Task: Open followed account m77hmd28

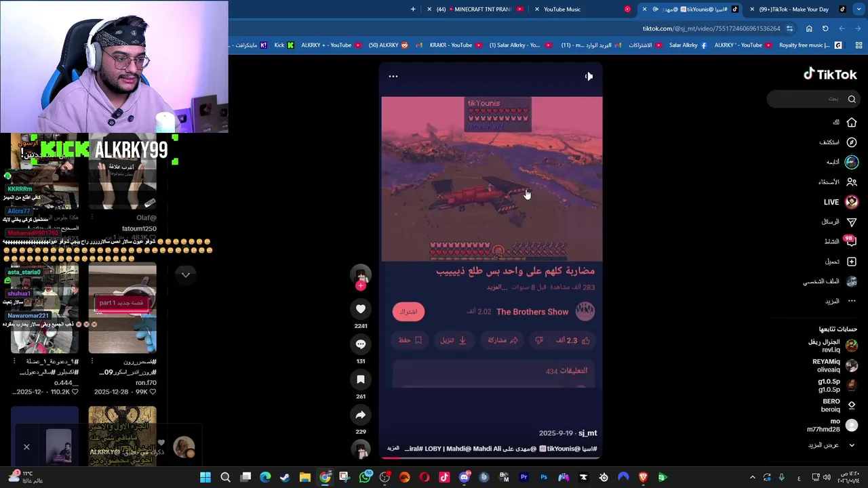Action: 832,425
